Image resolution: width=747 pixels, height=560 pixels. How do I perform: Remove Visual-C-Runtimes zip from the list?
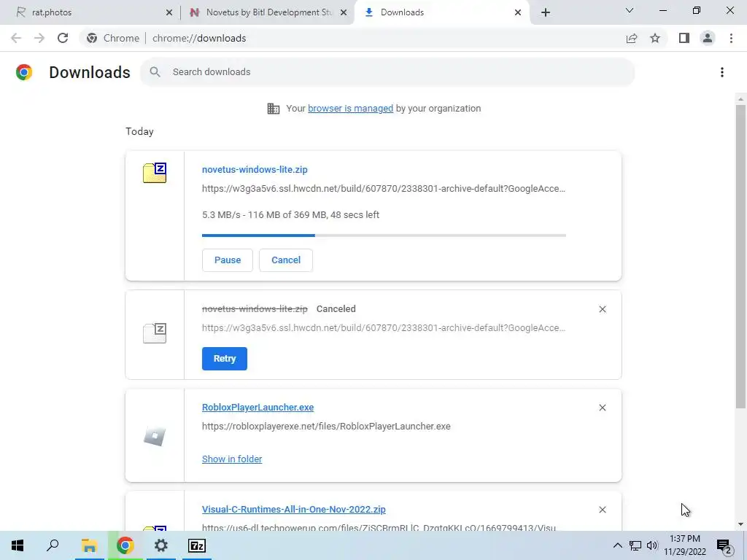[602, 510]
